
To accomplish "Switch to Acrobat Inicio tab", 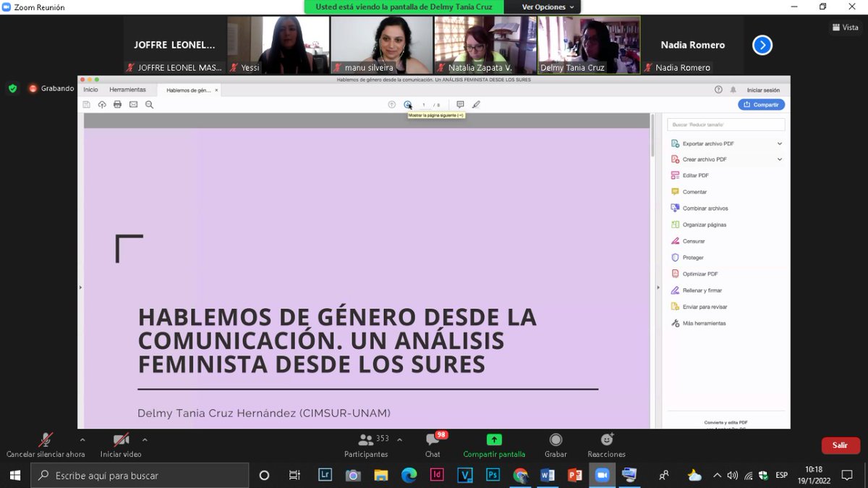I will point(90,90).
